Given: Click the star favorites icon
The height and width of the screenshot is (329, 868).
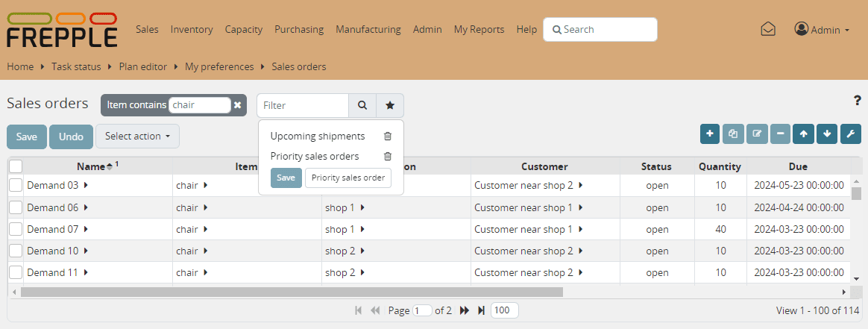Looking at the screenshot, I should (390, 106).
